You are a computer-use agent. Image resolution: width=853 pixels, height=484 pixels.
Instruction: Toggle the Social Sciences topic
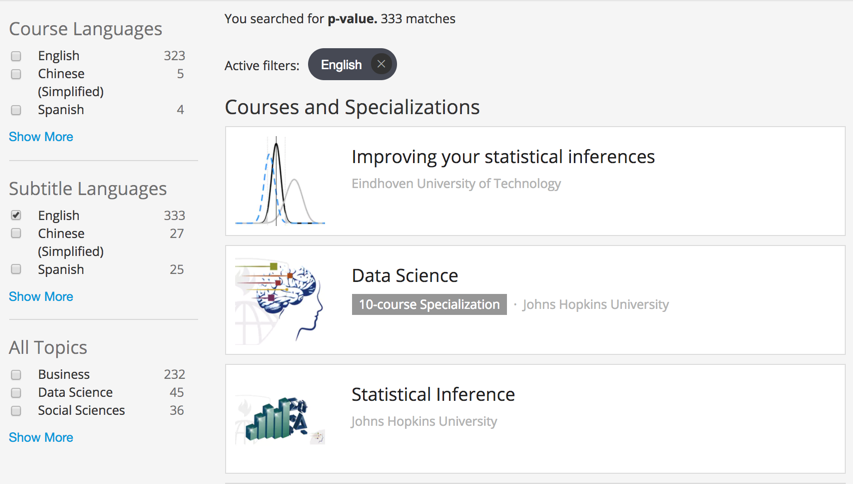point(16,411)
